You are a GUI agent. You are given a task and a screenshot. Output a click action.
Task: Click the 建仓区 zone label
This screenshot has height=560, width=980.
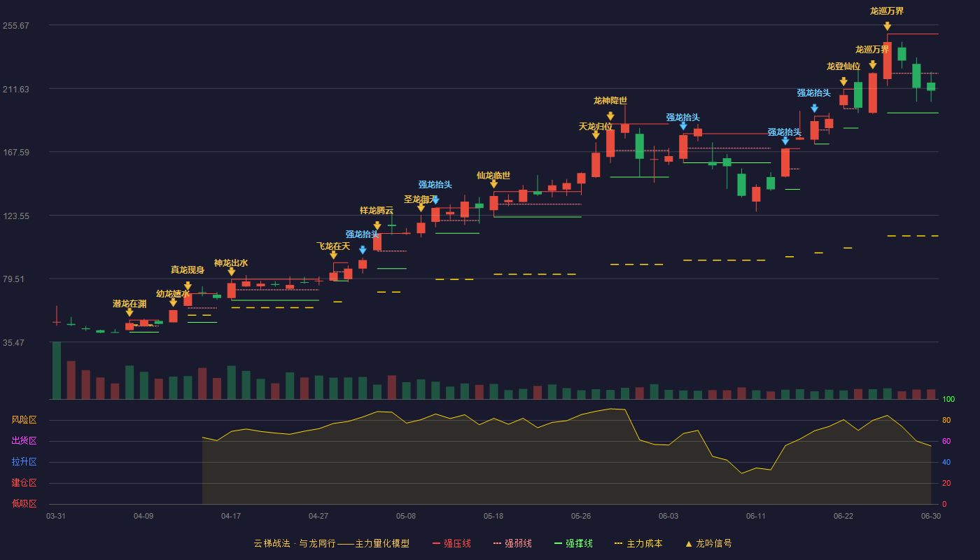tap(24, 483)
